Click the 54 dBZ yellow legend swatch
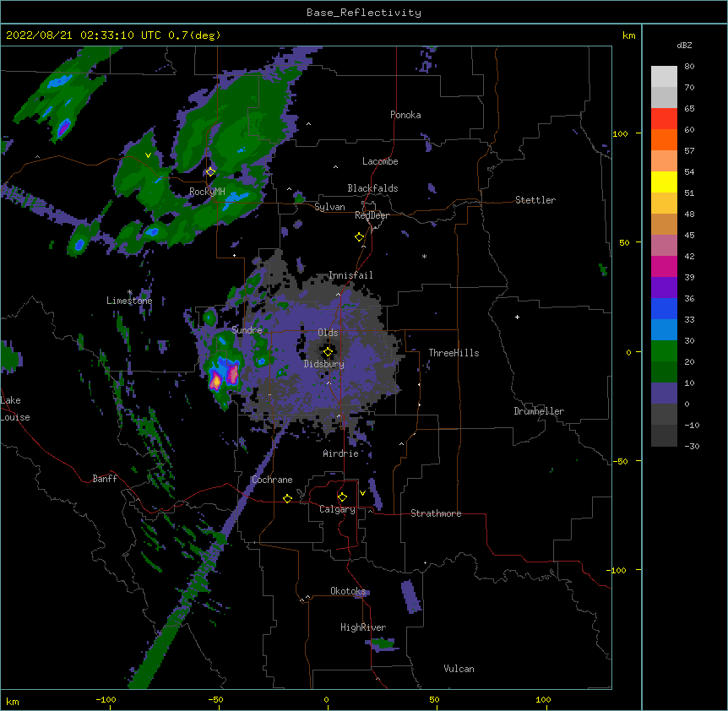The image size is (728, 711). (664, 182)
